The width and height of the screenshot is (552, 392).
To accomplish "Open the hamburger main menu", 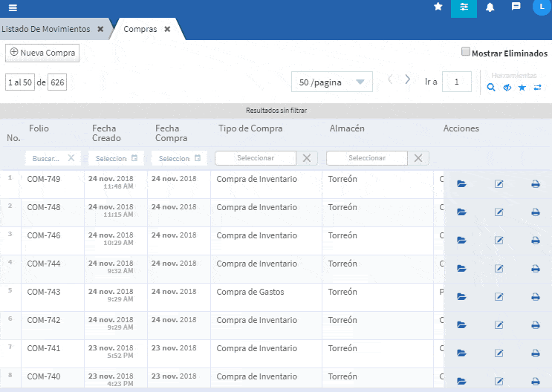I will point(13,7).
